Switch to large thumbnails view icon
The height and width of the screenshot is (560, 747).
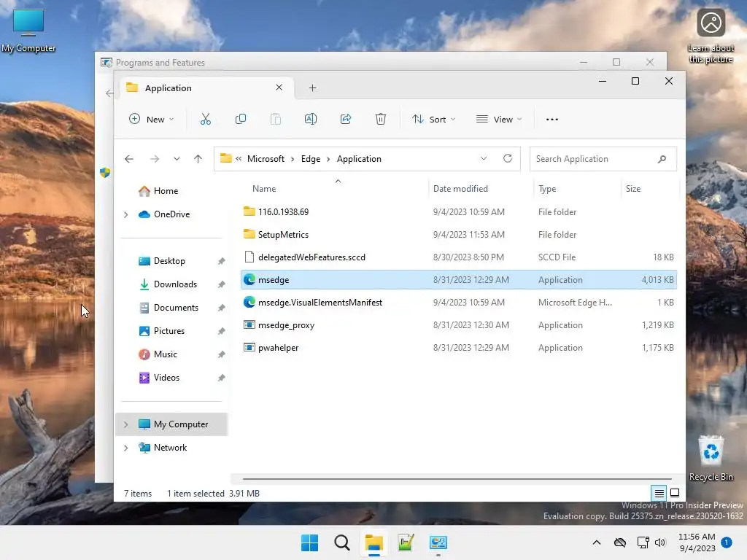[675, 493]
